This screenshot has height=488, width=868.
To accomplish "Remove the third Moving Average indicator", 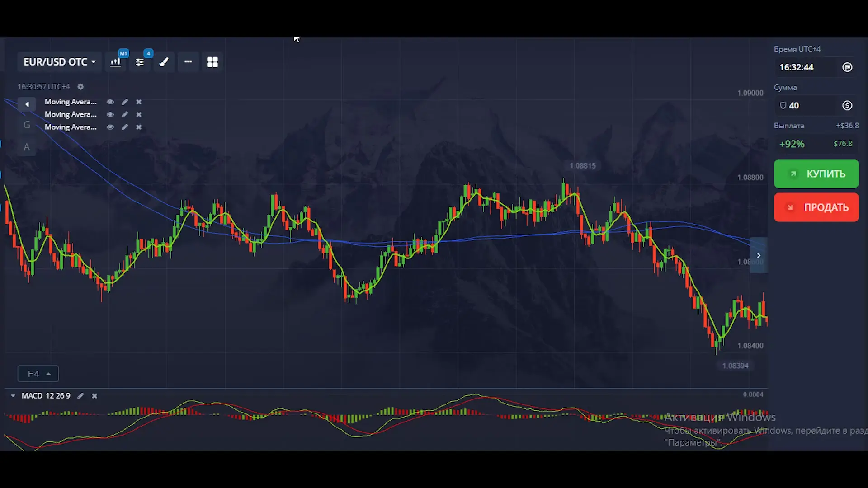I will click(x=139, y=127).
